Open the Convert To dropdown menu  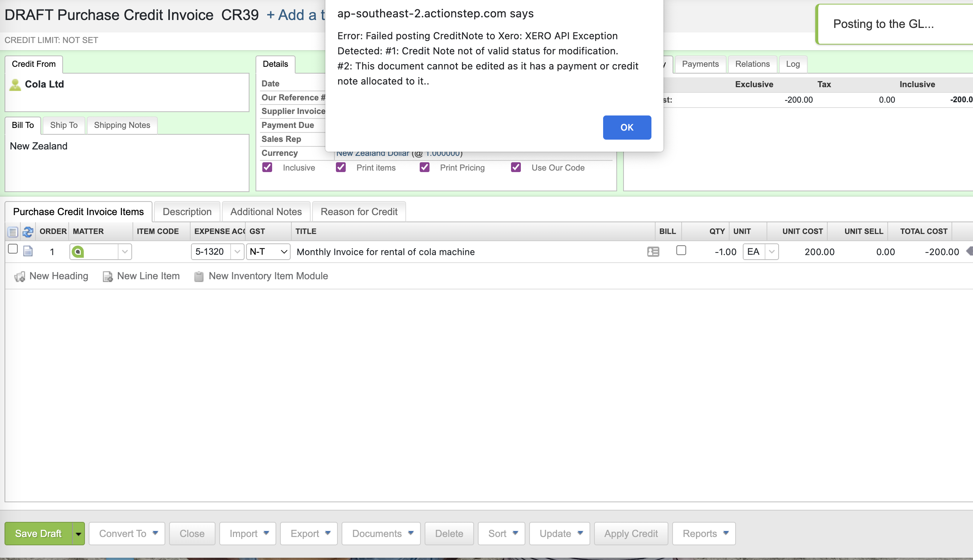(127, 534)
